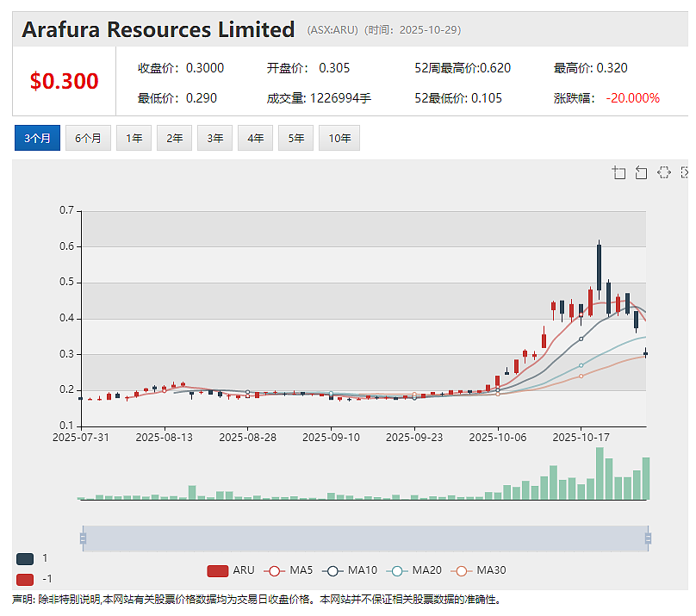Click the 52周最高价:0.620 value
This screenshot has width=696, height=616.
pyautogui.click(x=463, y=68)
